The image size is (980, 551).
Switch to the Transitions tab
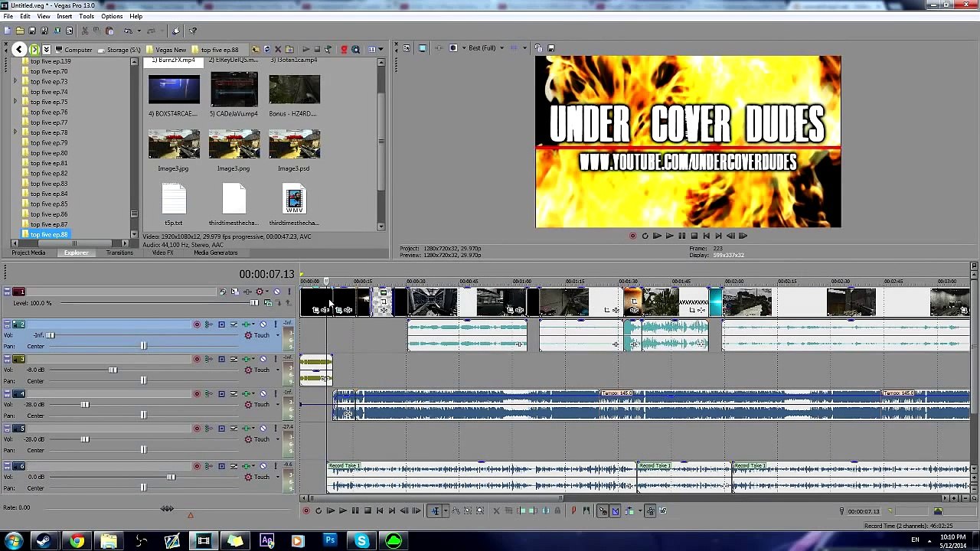(119, 253)
